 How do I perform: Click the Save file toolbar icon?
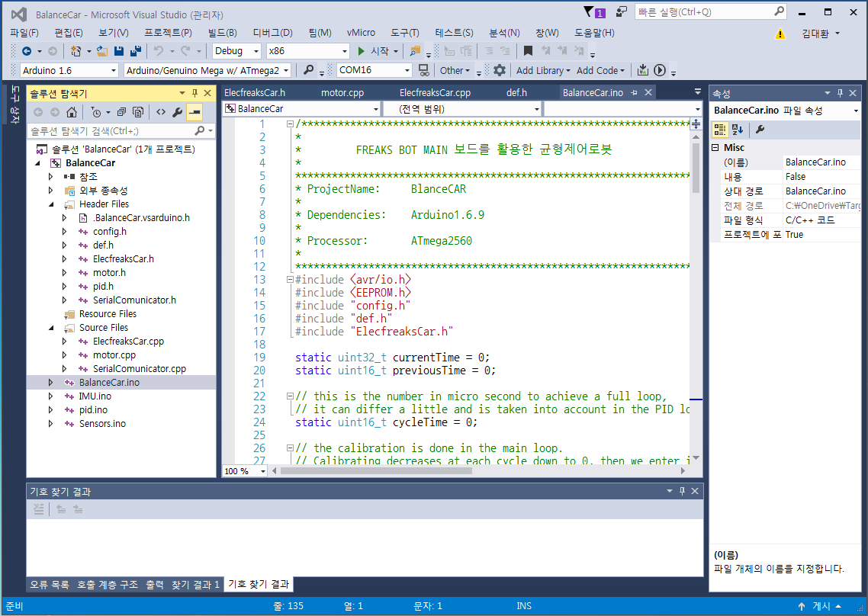tap(118, 51)
